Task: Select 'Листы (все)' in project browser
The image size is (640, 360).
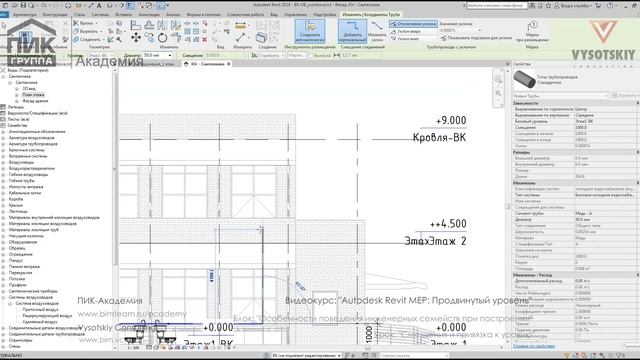Action: [x=18, y=119]
